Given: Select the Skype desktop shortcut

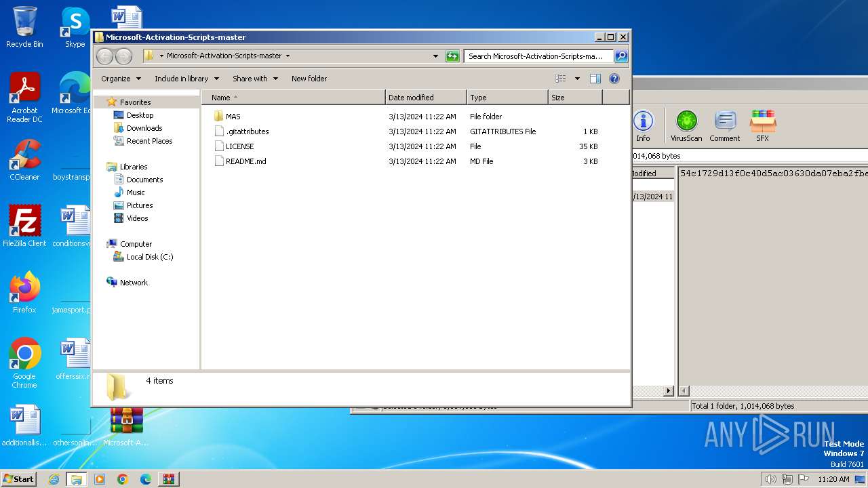Looking at the screenshot, I should [x=75, y=27].
